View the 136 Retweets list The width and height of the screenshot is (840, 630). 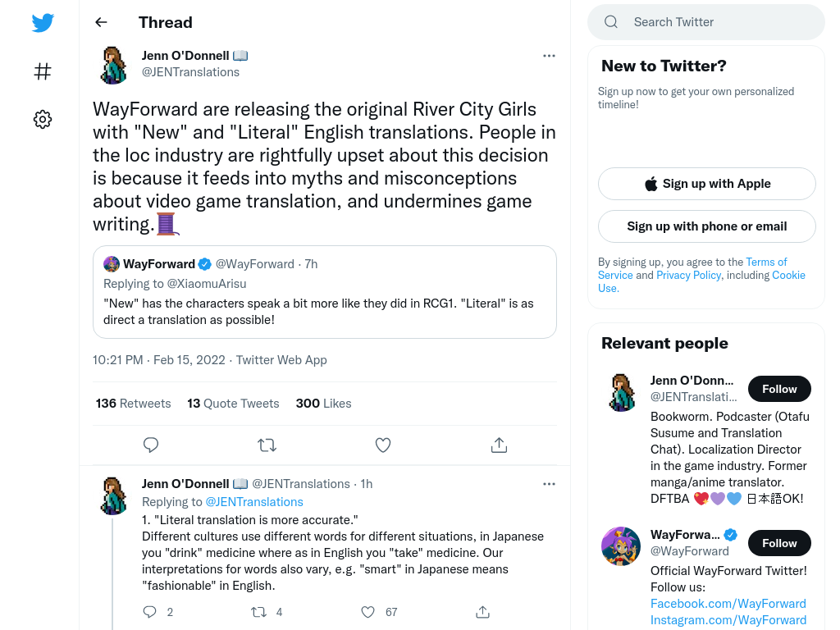pyautogui.click(x=134, y=404)
